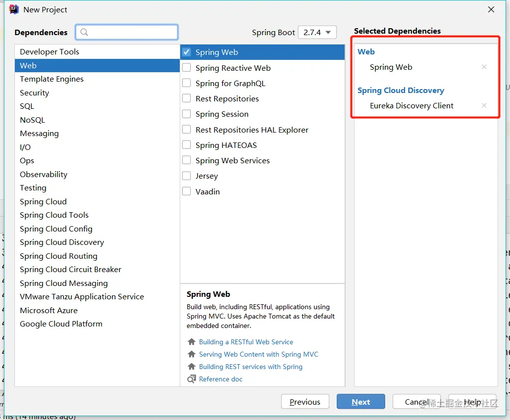
Task: Select the I/O category
Action: 97,147
